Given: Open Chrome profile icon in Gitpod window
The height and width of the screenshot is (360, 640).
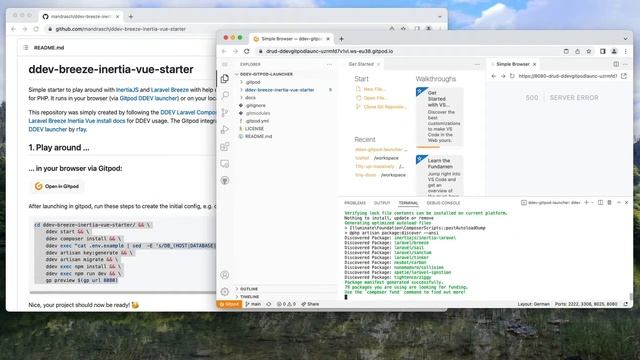Looking at the screenshot, I should coord(614,51).
